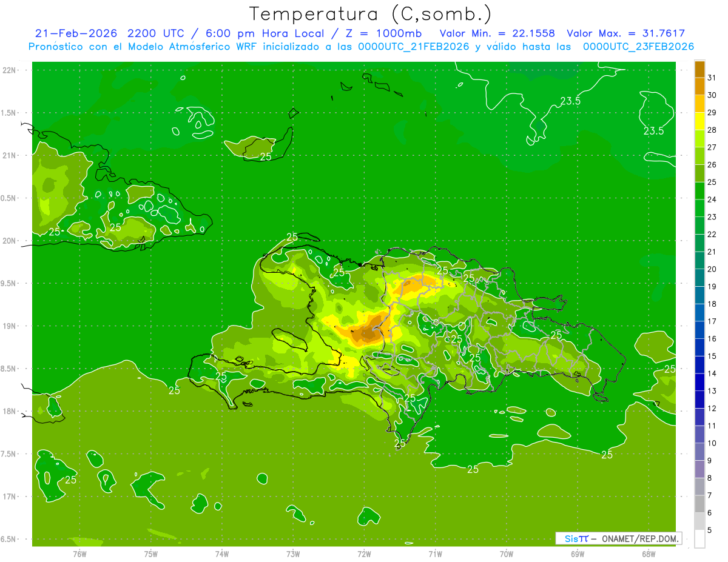
Task: Select the yellow legend swatch between 28 and 29
Action: pos(699,121)
